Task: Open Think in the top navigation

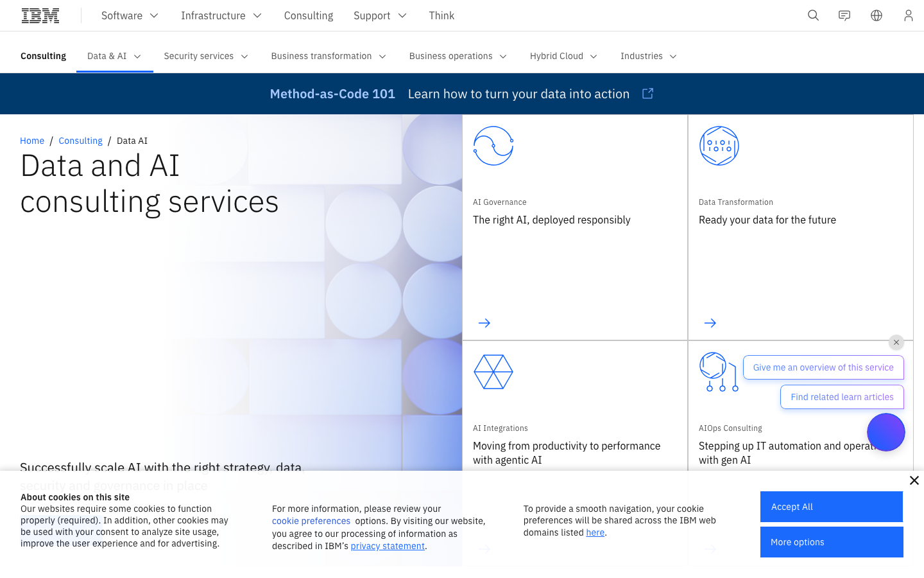Action: pyautogui.click(x=441, y=15)
